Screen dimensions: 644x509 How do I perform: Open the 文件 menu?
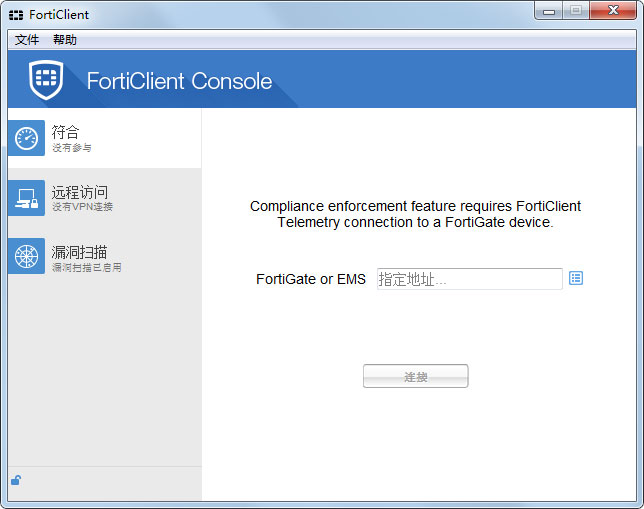[27, 40]
